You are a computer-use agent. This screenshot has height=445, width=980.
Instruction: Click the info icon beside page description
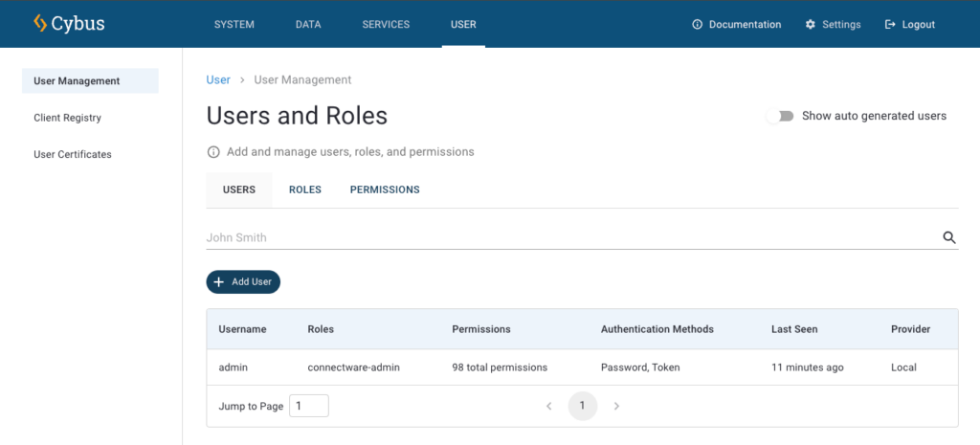pos(213,152)
